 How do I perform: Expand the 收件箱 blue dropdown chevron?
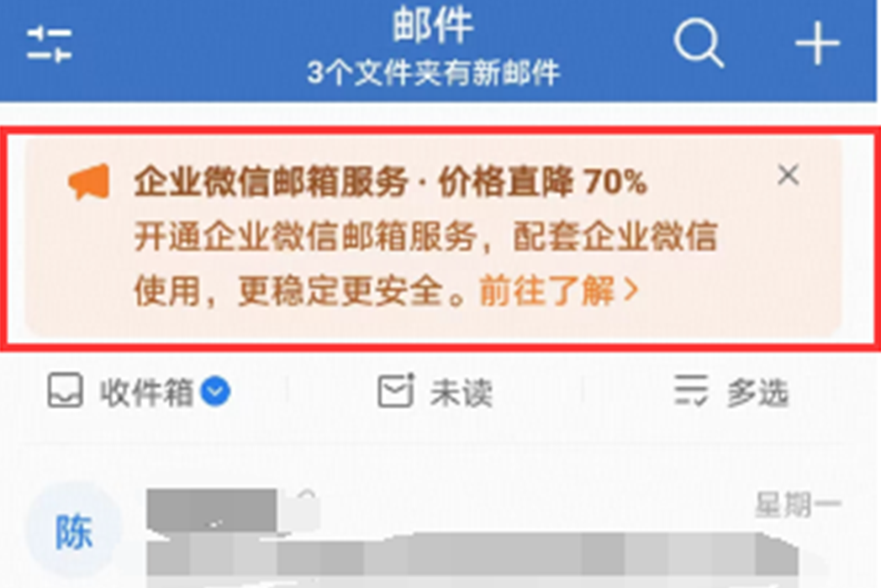point(216,391)
